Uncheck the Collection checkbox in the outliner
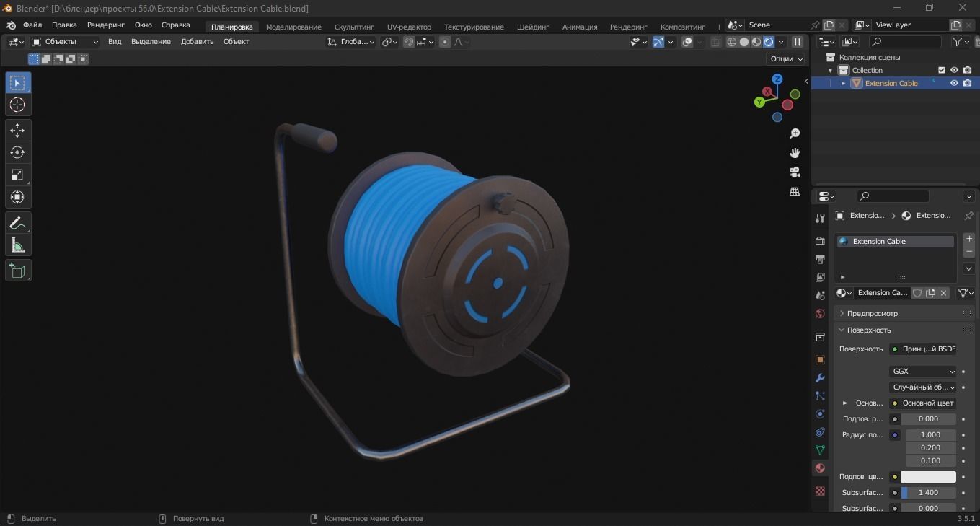 (x=941, y=70)
